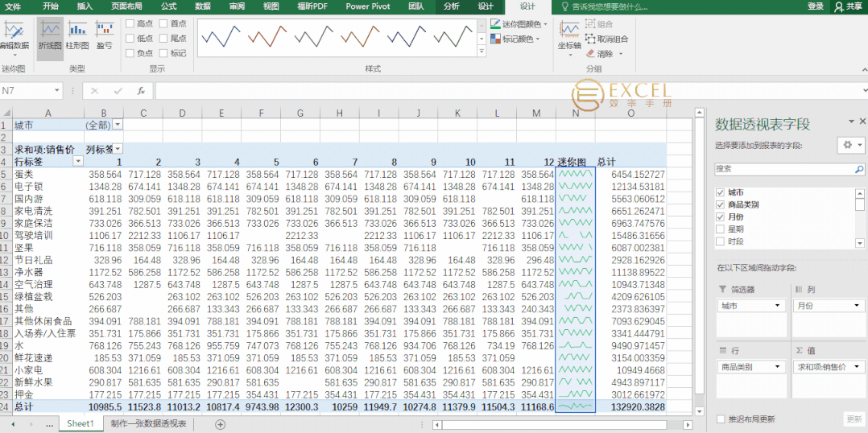Toggle First Point (首点) checkbox

[x=164, y=23]
